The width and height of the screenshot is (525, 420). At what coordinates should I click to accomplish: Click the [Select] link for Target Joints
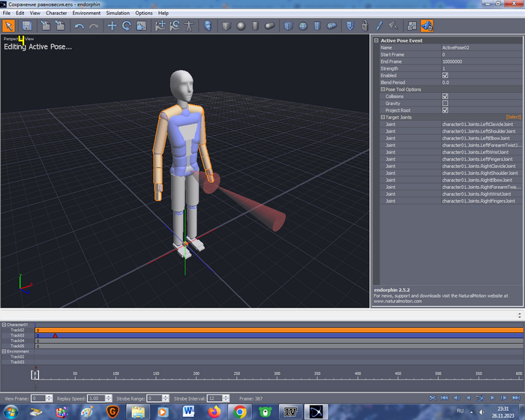(x=513, y=117)
